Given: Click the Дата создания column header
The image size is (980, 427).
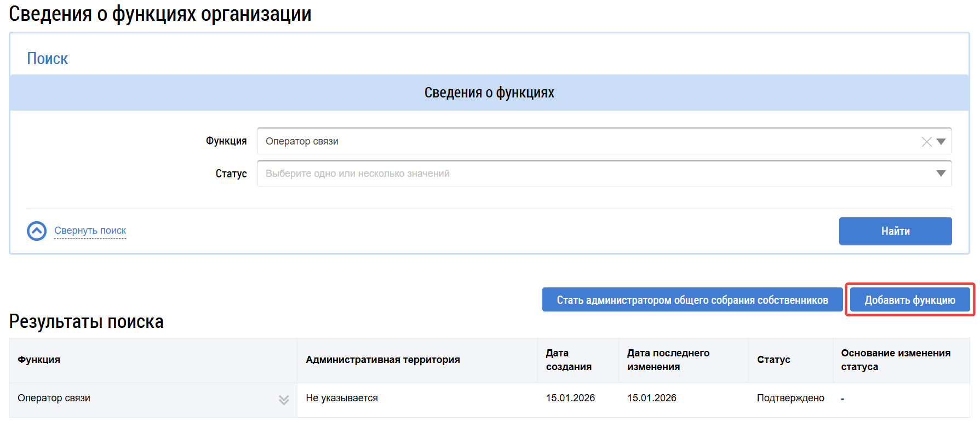Looking at the screenshot, I should click(x=568, y=360).
